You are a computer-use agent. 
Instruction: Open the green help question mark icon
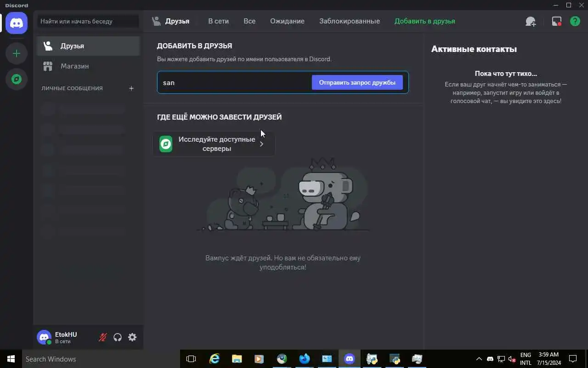[575, 21]
